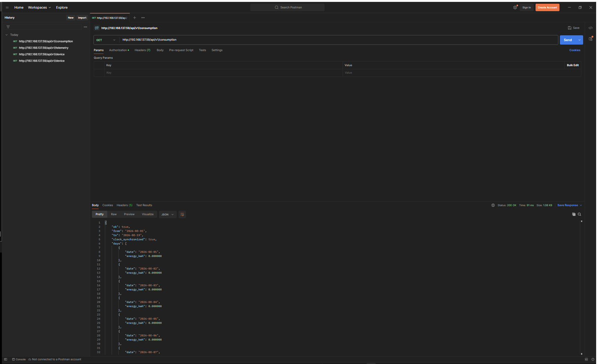Click the Create Account button

(x=547, y=7)
